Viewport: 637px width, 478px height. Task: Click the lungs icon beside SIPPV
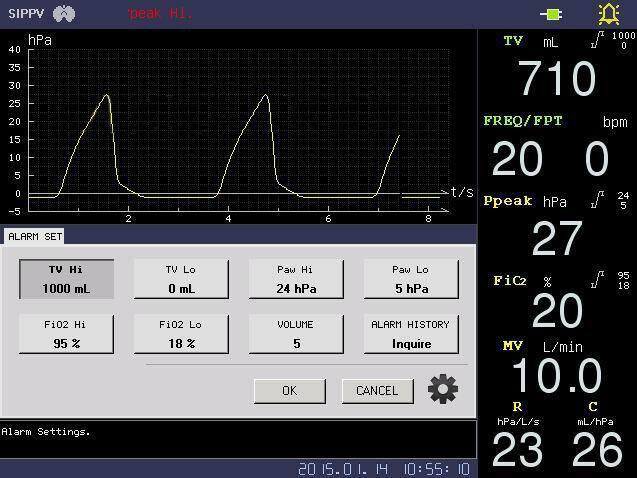point(65,14)
